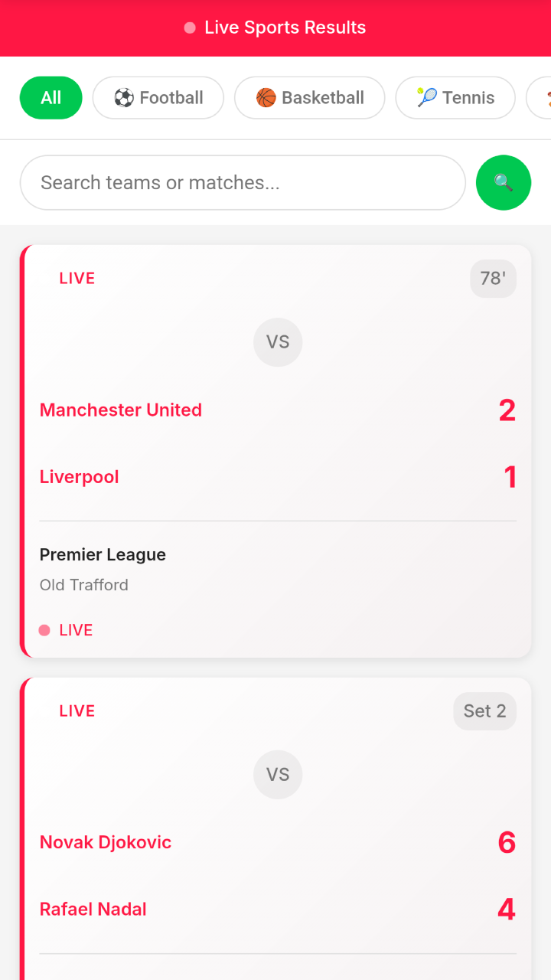
Task: Click the soccer ball icon in Football chip
Action: click(124, 98)
